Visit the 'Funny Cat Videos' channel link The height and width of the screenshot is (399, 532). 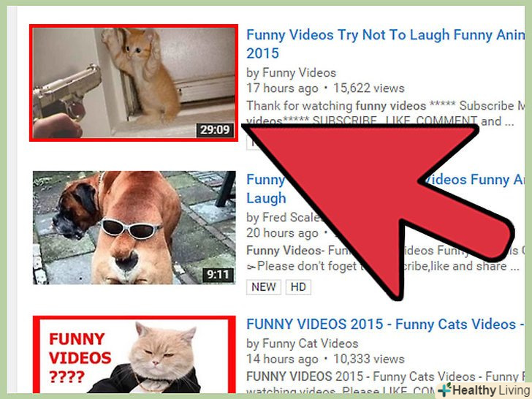pyautogui.click(x=310, y=343)
